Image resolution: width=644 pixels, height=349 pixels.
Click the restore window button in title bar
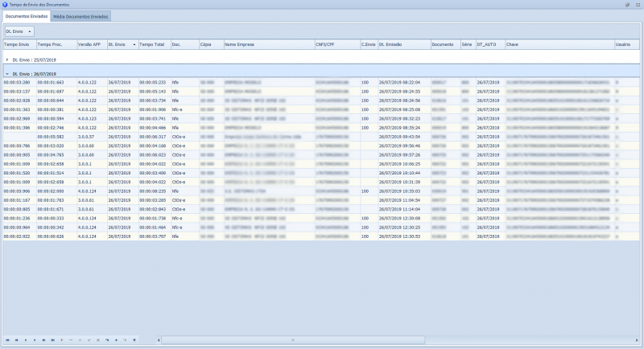tap(628, 5)
